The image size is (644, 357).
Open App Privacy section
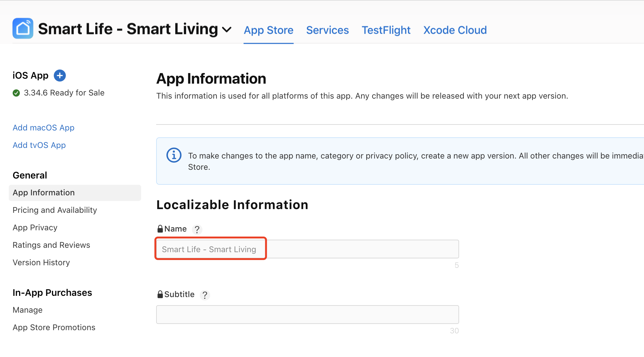click(35, 227)
